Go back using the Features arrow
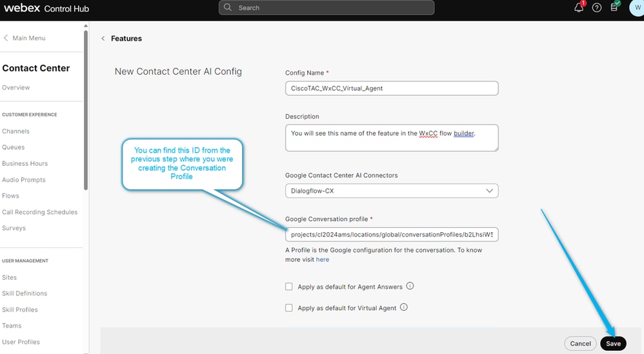 (103, 38)
